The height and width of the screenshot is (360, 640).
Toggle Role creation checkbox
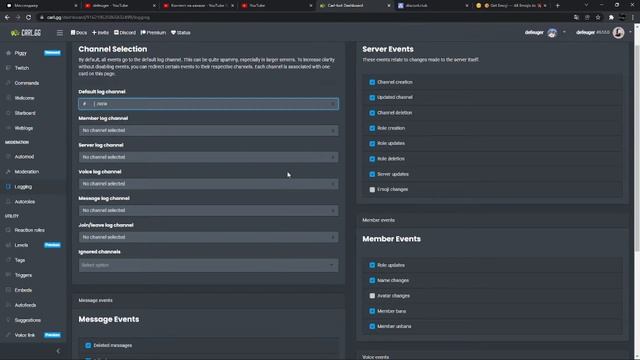click(372, 128)
